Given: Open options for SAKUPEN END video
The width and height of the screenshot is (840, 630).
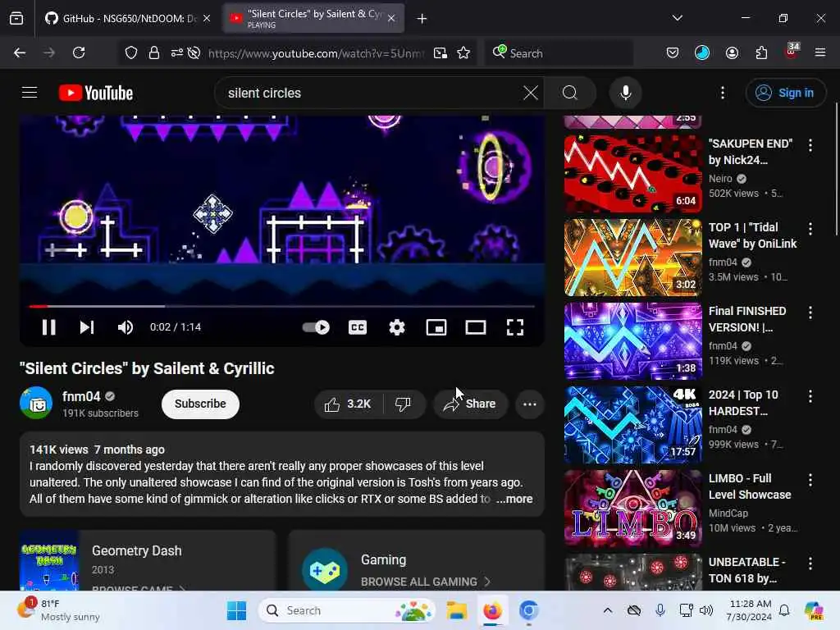Looking at the screenshot, I should point(810,145).
